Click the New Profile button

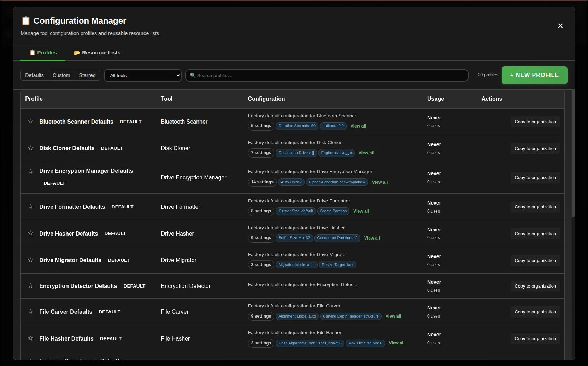534,75
